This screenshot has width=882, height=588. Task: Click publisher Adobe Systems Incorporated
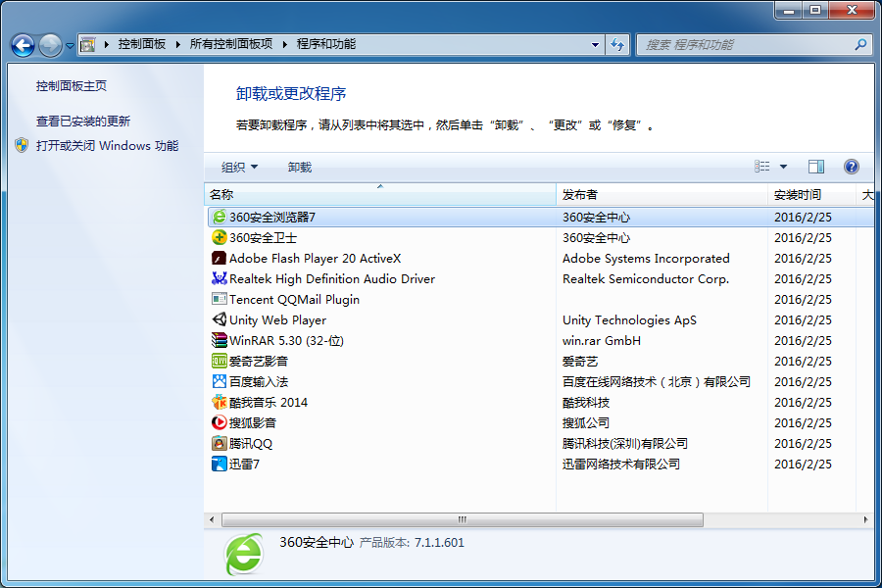(646, 259)
